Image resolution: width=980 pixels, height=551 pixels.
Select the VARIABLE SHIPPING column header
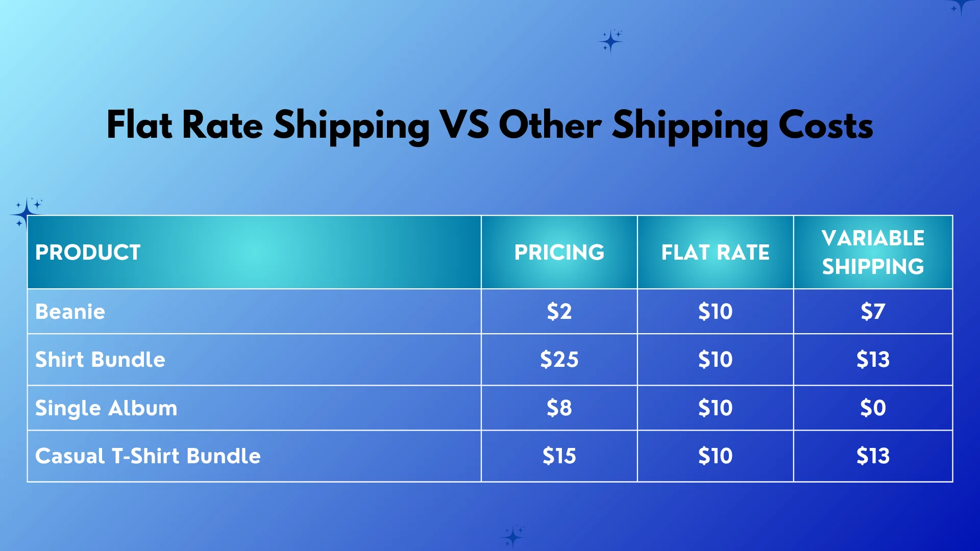pyautogui.click(x=873, y=252)
